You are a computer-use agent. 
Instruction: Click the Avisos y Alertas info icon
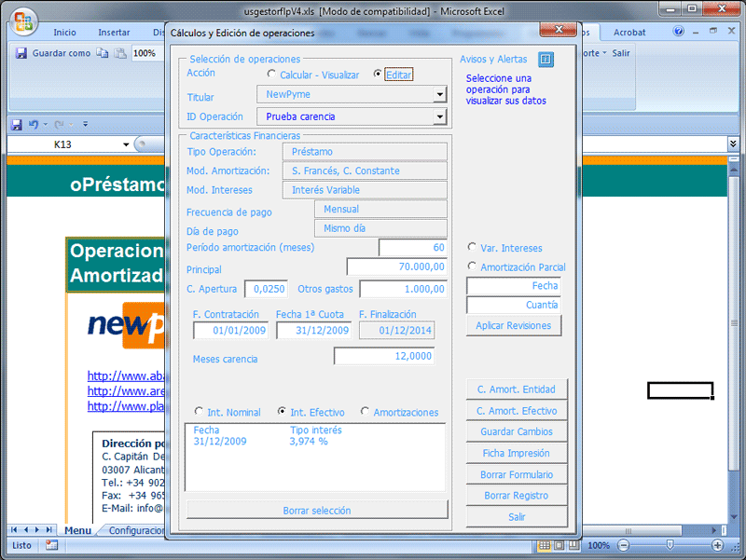pyautogui.click(x=546, y=60)
